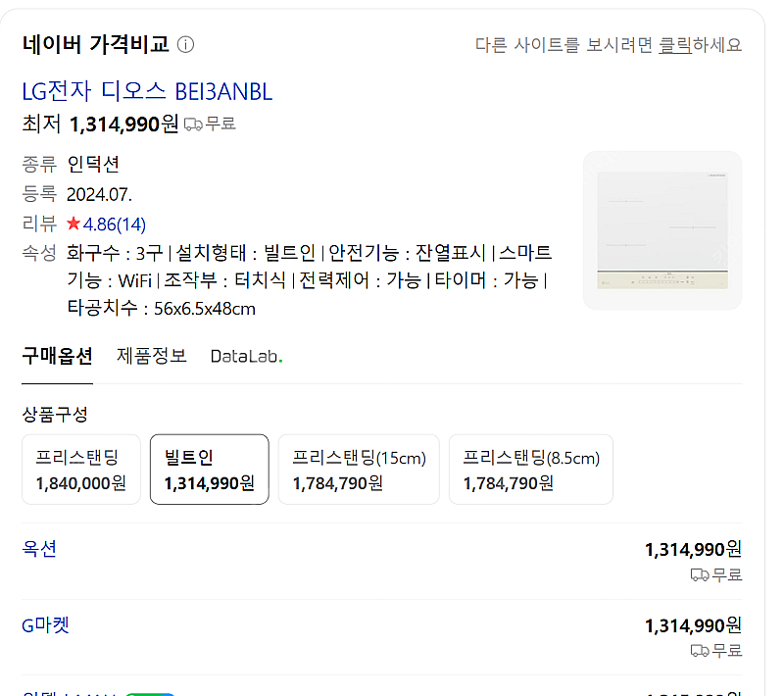This screenshot has height=696, width=784.
Task: Click the free shipping truck icon beside 최저 price
Action: click(x=193, y=124)
